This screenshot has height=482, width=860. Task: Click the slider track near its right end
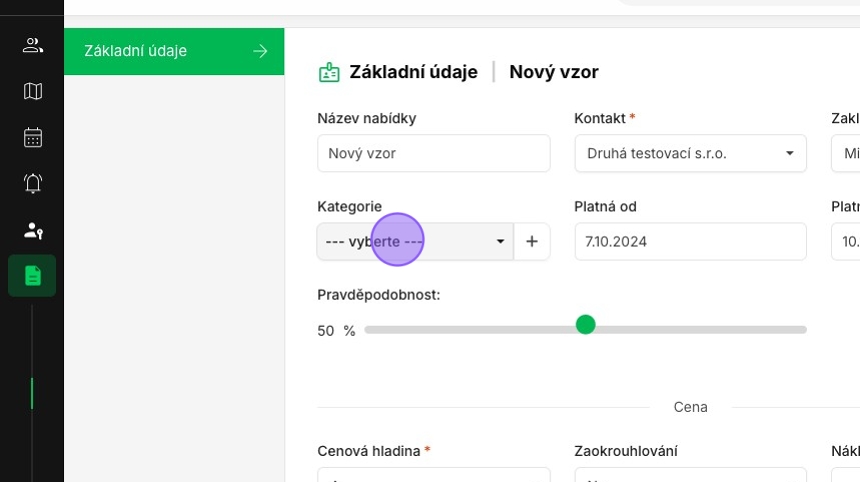[790, 330]
